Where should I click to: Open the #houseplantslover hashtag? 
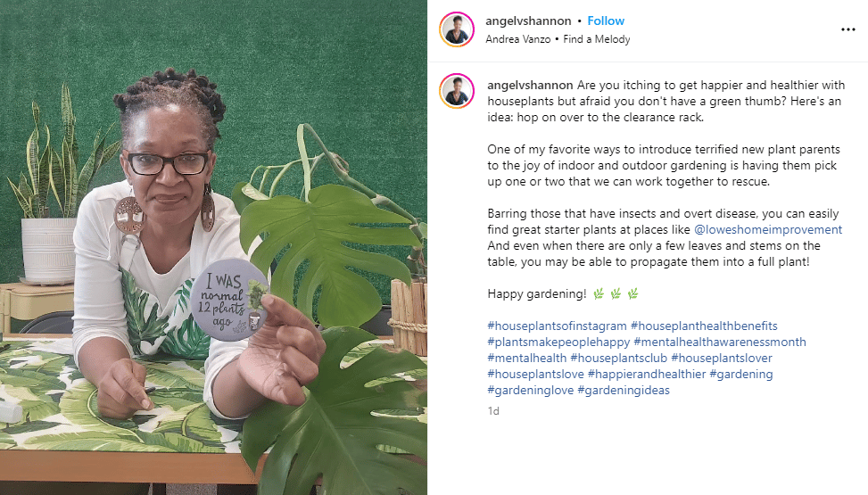pyautogui.click(x=722, y=359)
